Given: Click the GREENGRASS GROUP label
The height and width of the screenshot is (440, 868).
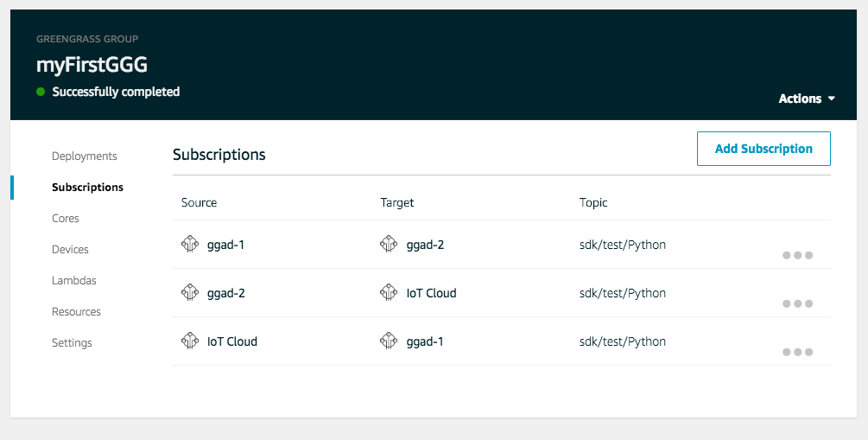Looking at the screenshot, I should pyautogui.click(x=87, y=39).
